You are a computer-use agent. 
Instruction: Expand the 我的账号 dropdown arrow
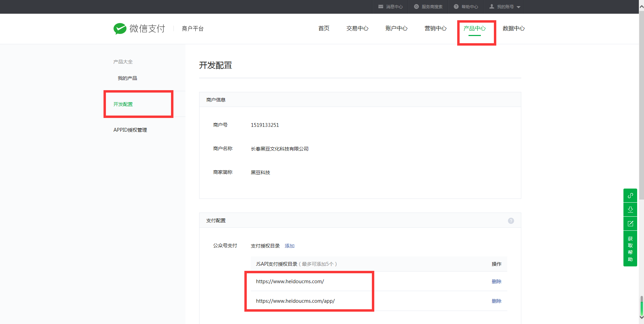518,7
